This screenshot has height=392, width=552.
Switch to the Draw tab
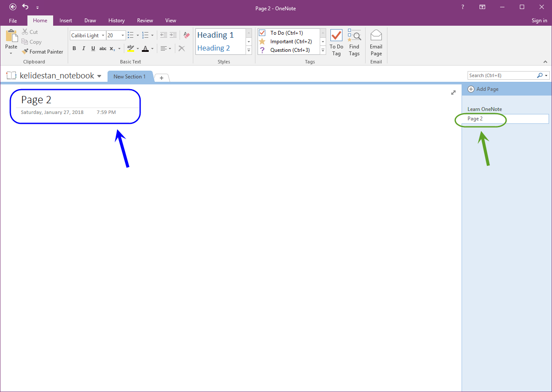click(x=90, y=21)
